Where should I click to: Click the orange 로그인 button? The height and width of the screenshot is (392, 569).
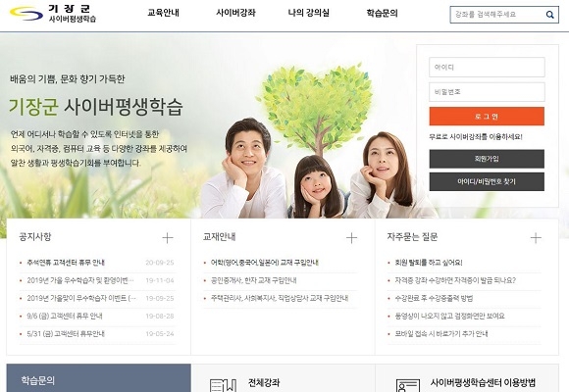pyautogui.click(x=487, y=117)
